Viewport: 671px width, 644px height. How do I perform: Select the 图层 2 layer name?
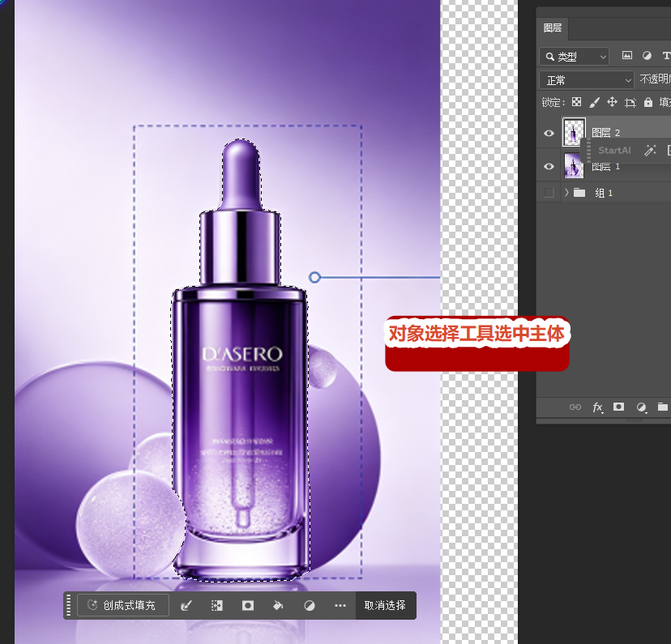tap(605, 133)
